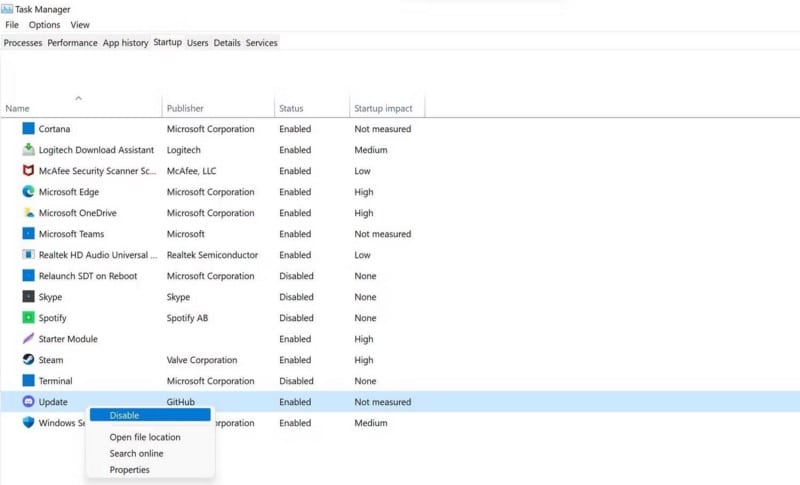Image resolution: width=800 pixels, height=485 pixels.
Task: Select the Starter Module entry name
Action: (68, 339)
